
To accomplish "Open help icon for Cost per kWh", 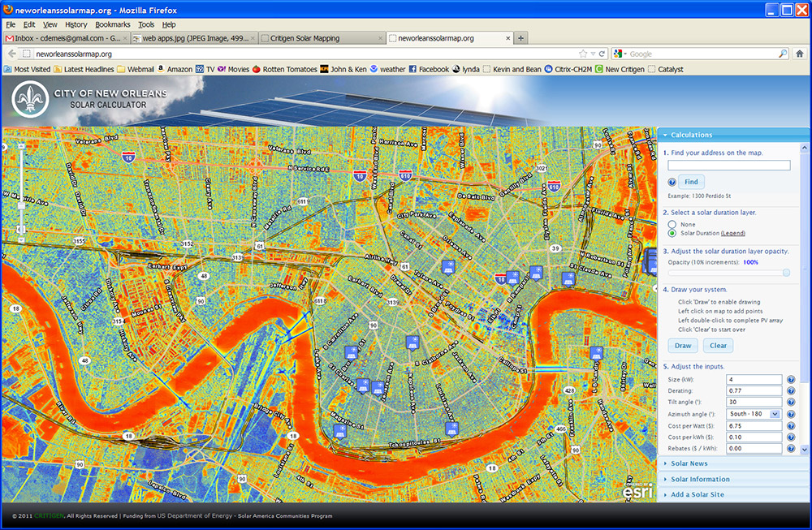I will (x=791, y=437).
